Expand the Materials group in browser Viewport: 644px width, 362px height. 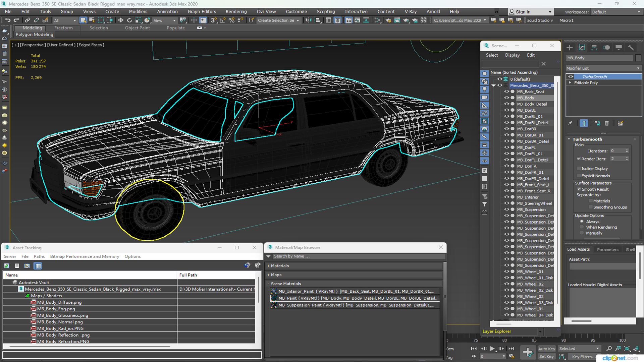268,266
